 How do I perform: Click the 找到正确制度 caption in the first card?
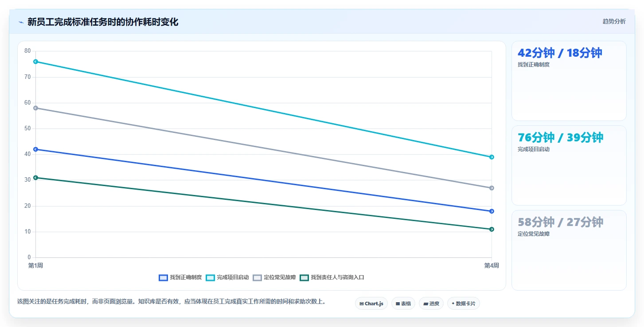[x=534, y=65]
